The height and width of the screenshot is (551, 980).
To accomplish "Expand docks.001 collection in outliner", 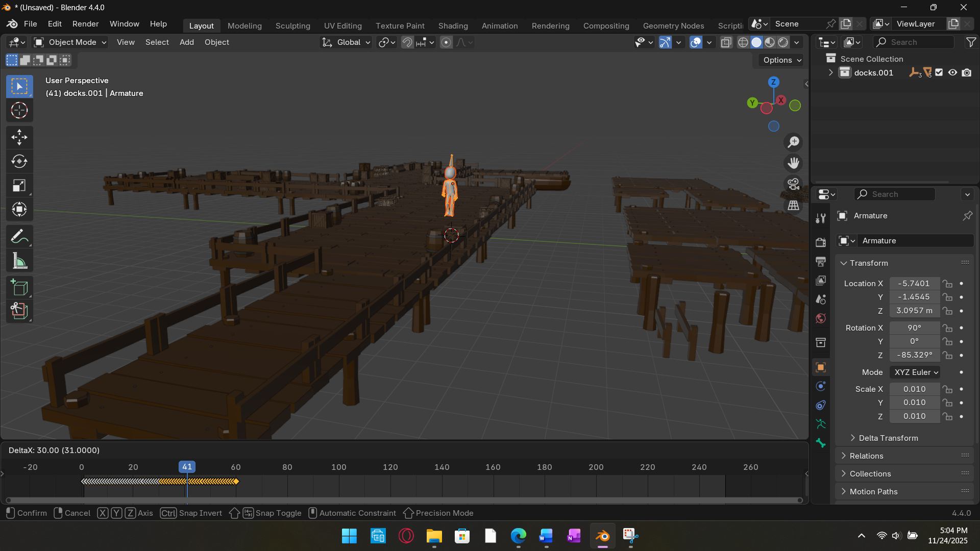I will tap(830, 72).
